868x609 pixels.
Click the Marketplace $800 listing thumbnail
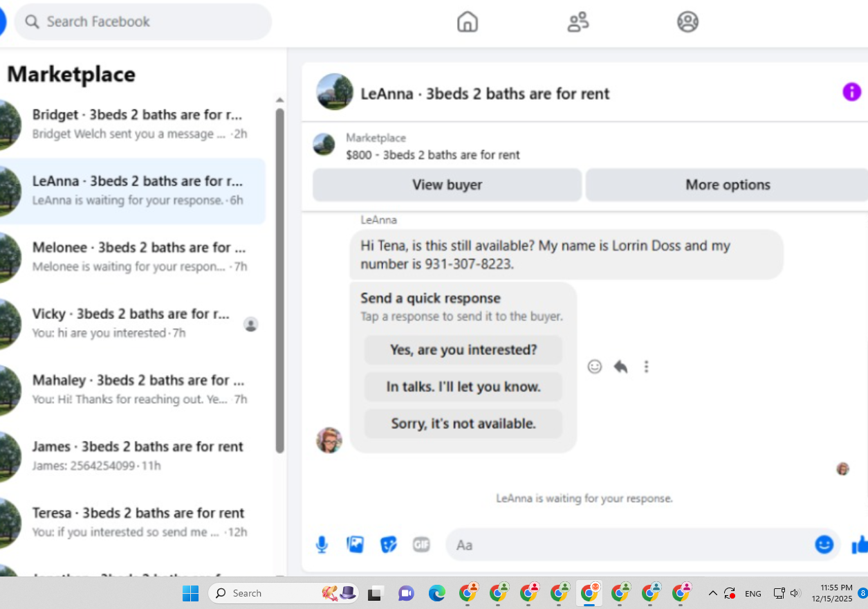click(x=324, y=145)
